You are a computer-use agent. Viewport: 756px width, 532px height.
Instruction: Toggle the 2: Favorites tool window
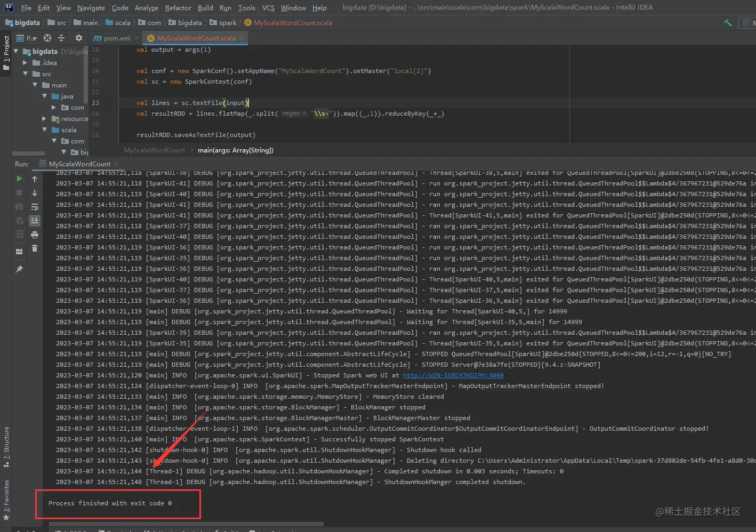6,500
